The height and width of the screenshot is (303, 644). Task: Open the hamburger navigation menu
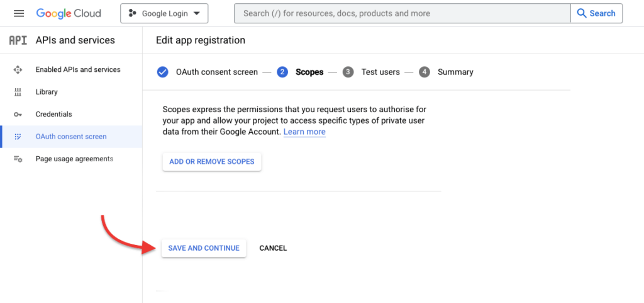(19, 13)
